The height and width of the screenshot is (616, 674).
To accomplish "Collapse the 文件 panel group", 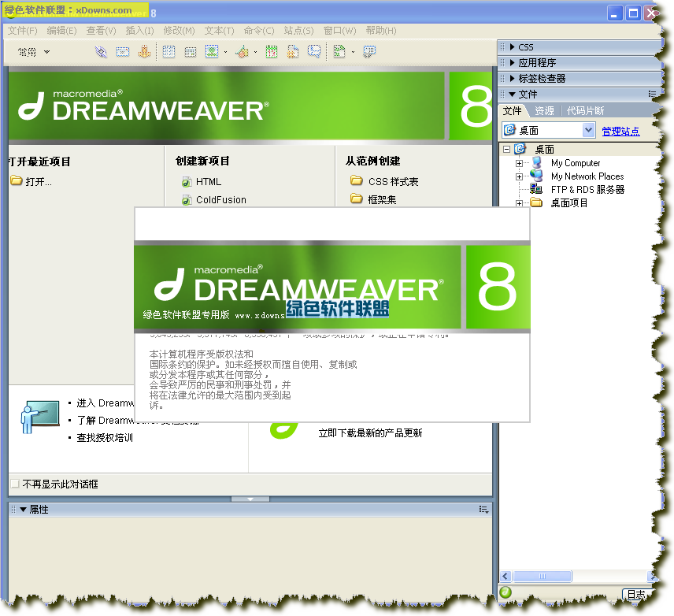I will pos(512,95).
